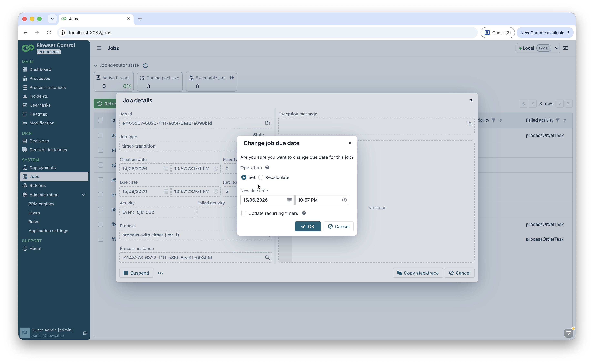Check the job row checkbox starting with ff
The image size is (594, 364).
click(101, 239)
